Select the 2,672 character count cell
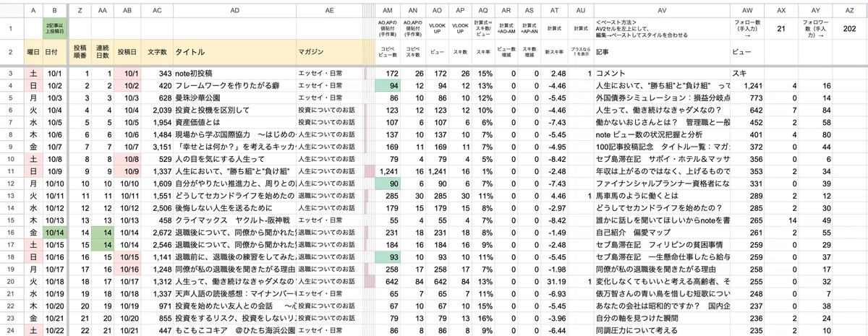 point(157,233)
